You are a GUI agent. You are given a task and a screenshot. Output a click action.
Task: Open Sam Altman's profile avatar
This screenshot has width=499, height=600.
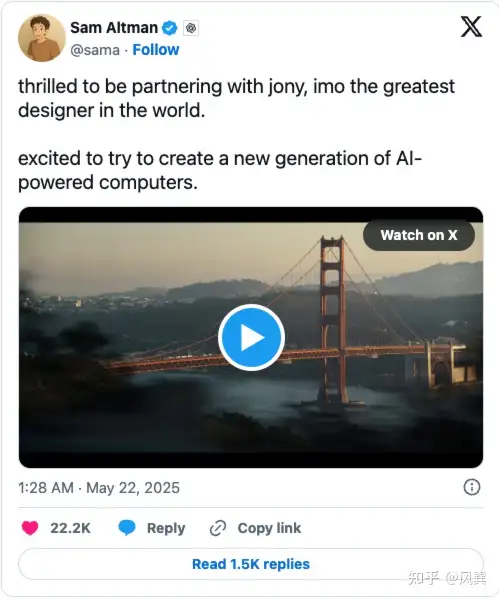point(42,38)
